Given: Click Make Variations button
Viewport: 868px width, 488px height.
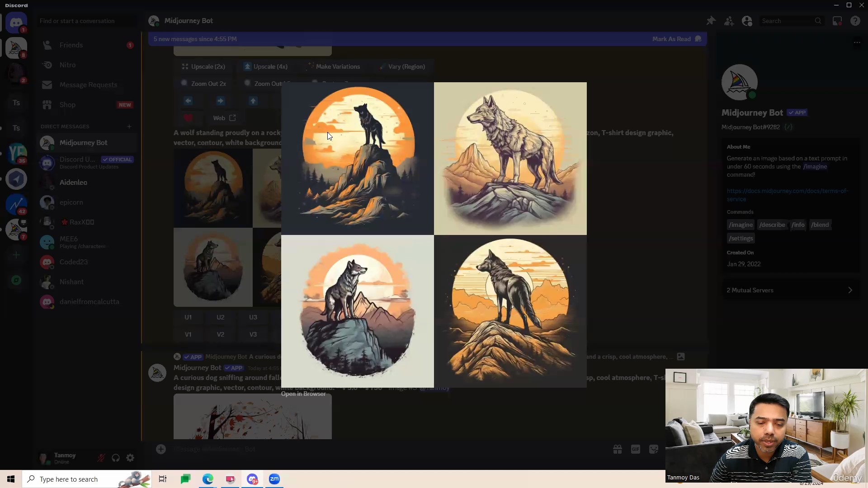Looking at the screenshot, I should pyautogui.click(x=334, y=66).
